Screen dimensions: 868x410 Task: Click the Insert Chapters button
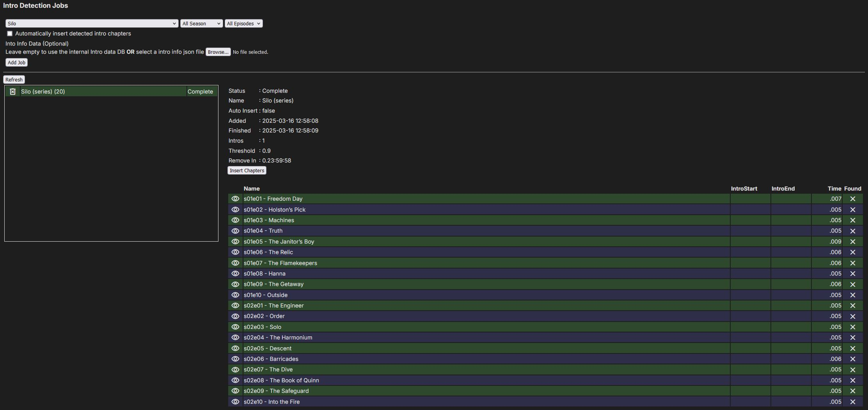247,171
